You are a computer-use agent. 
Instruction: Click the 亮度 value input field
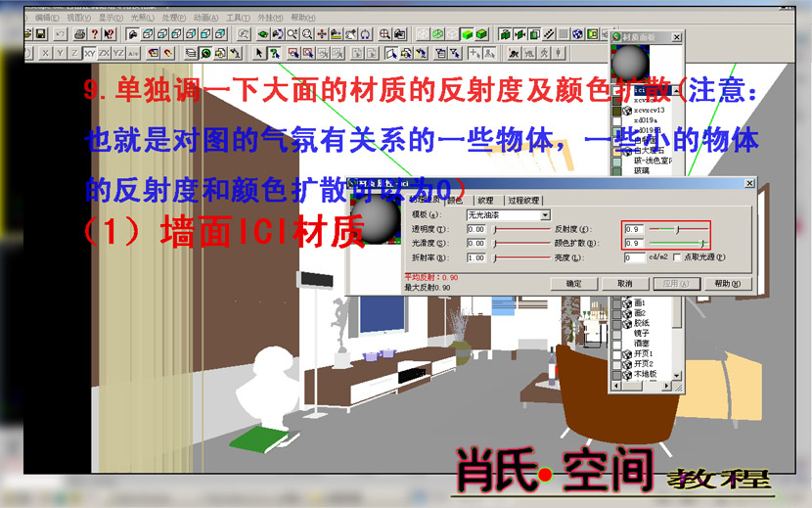(634, 257)
